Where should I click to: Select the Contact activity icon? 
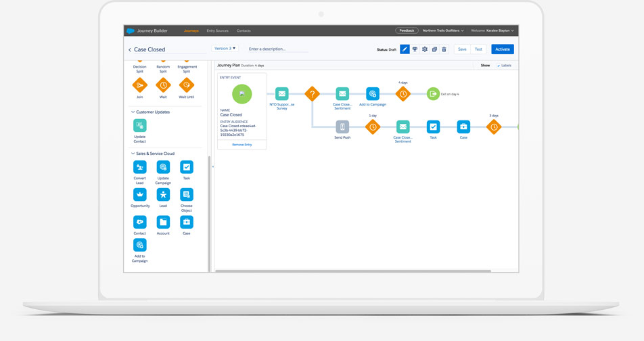coord(139,223)
